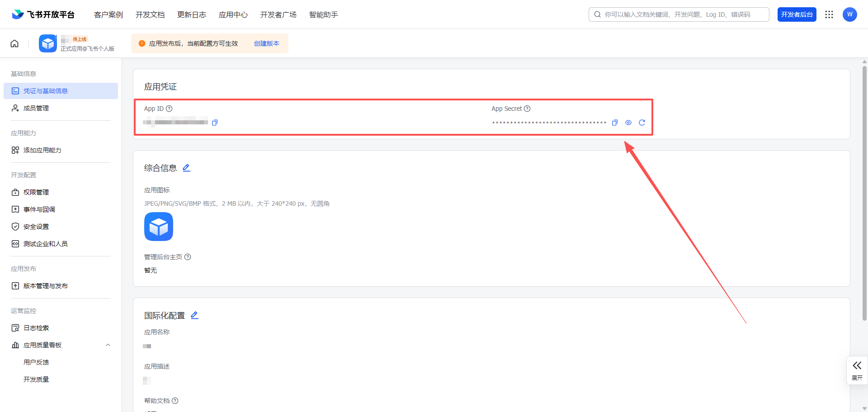The width and height of the screenshot is (868, 412).
Task: Open the user avatar menu
Action: (x=849, y=14)
